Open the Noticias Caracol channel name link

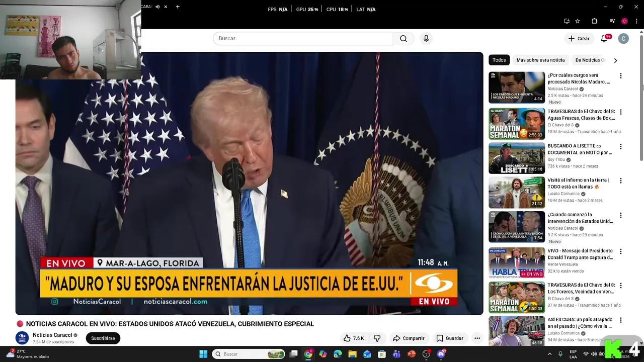coord(52,335)
